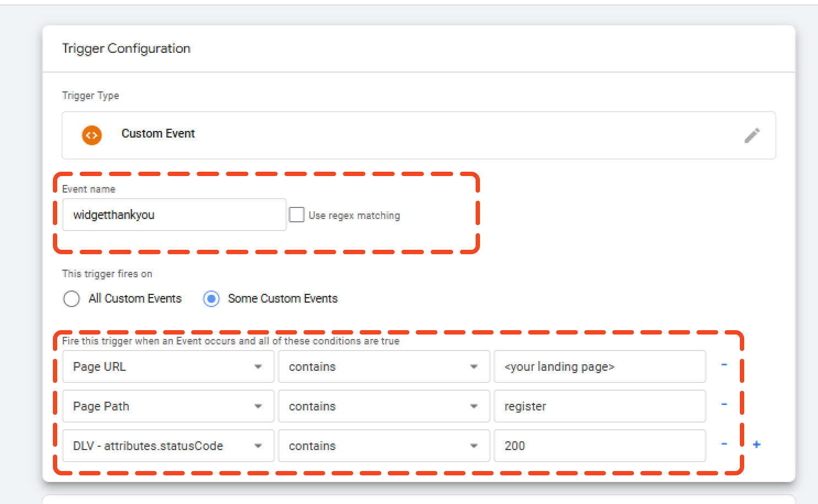
Task: Add a new condition with plus icon
Action: click(x=757, y=445)
